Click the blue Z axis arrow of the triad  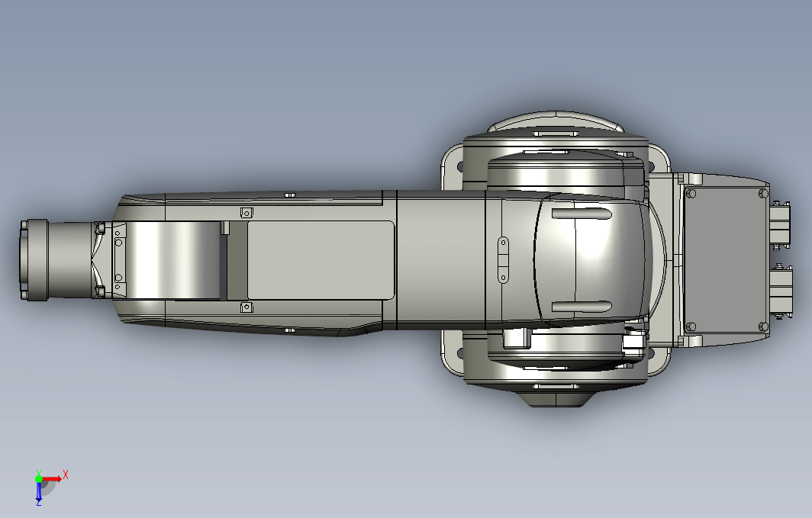[39, 492]
